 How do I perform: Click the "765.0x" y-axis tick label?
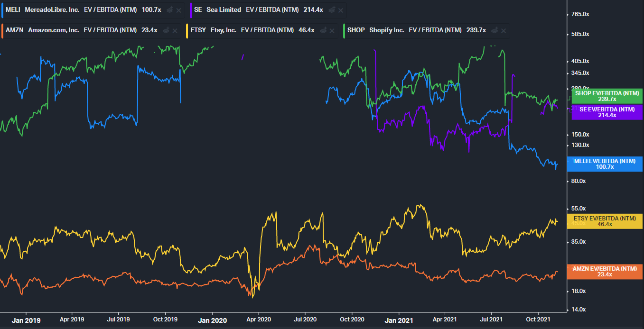point(580,14)
